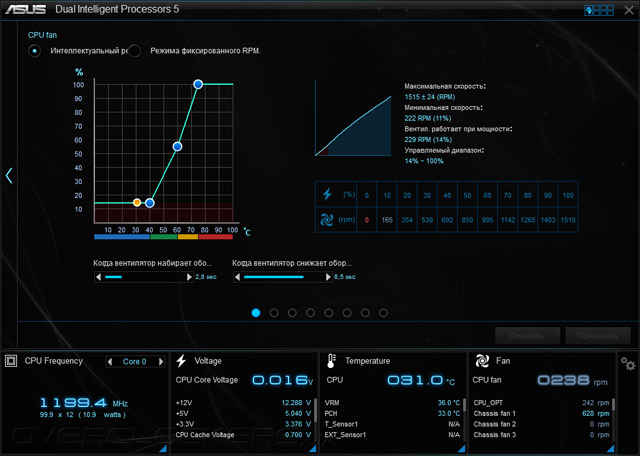Click the orange current temperature marker

pos(137,202)
